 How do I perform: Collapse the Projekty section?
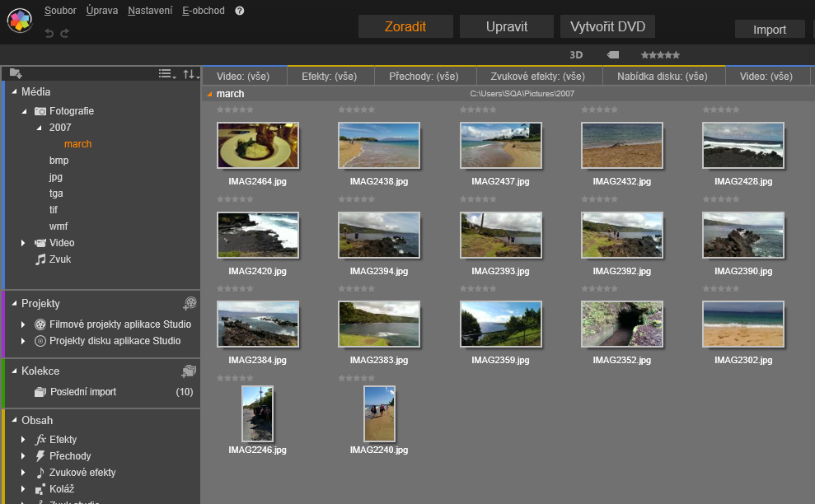click(14, 303)
